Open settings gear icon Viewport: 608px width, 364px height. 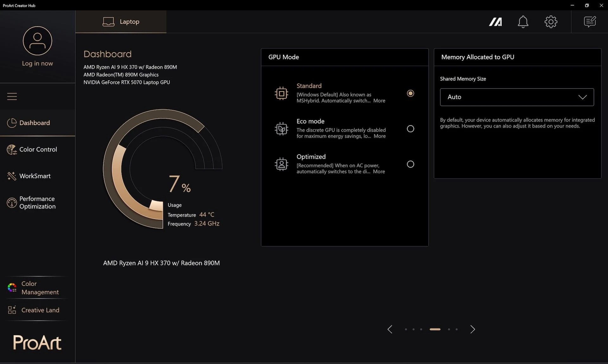point(551,22)
